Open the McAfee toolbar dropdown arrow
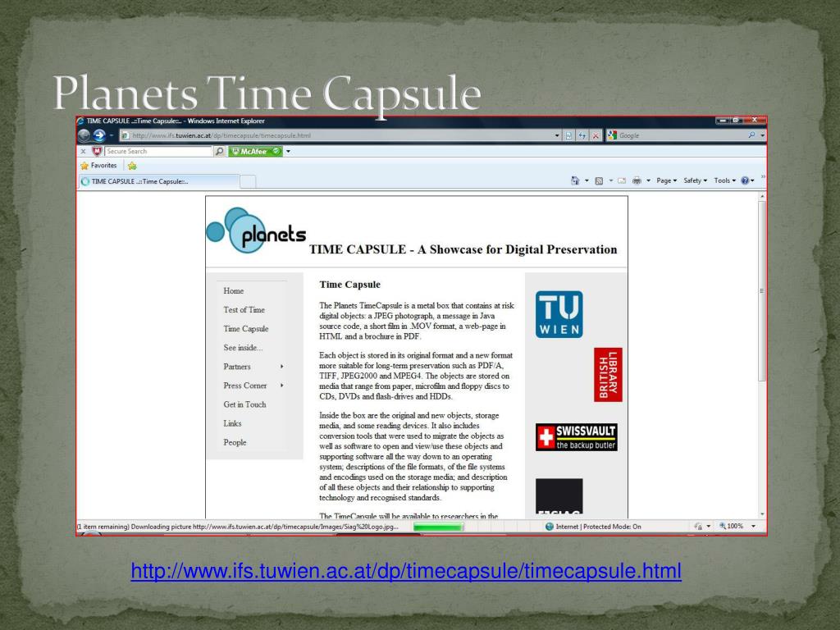The width and height of the screenshot is (840, 630). (x=288, y=152)
